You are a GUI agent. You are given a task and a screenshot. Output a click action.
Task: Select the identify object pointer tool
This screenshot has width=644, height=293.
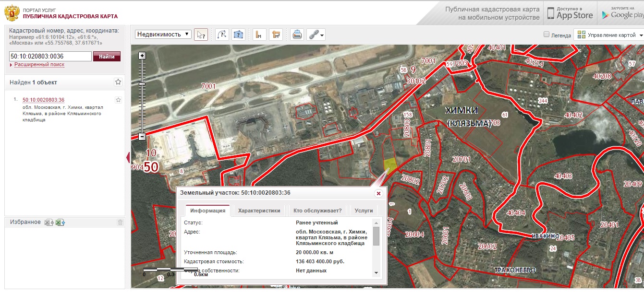(201, 35)
